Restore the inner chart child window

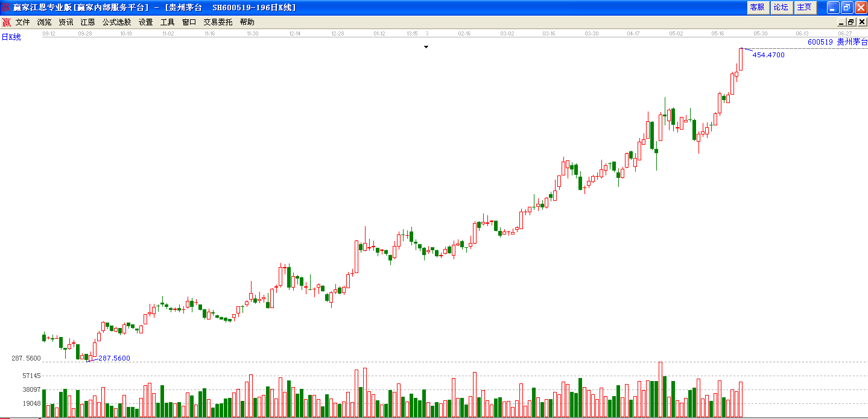tap(851, 22)
